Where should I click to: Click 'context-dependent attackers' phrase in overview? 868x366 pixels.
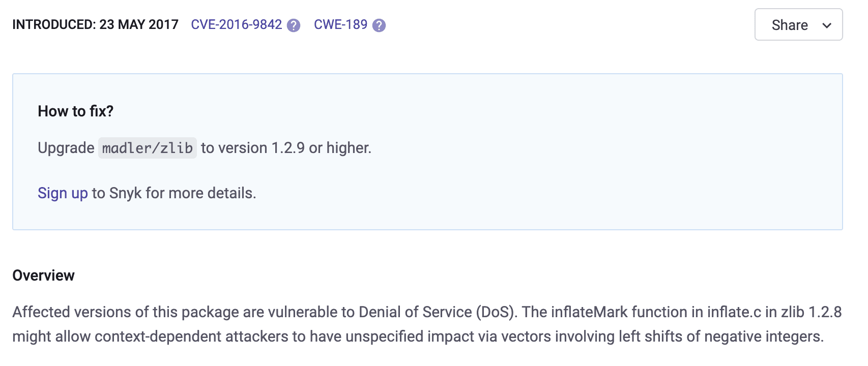click(x=191, y=337)
